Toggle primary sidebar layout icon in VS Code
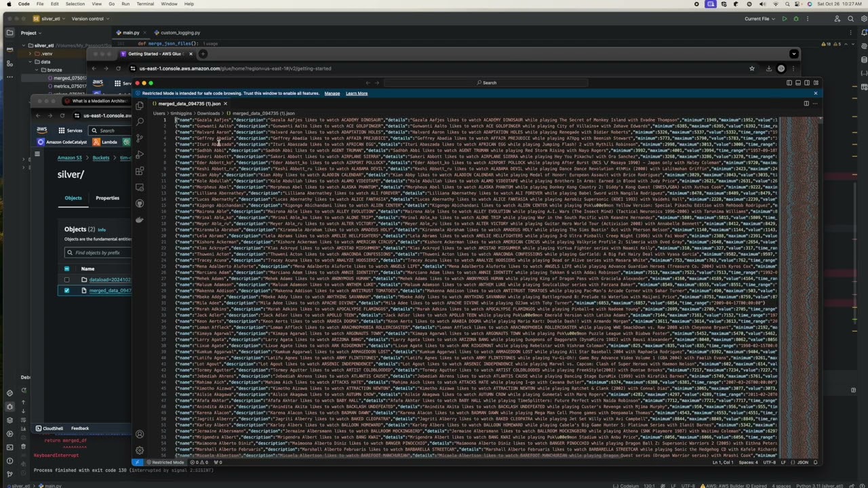This screenshot has width=868, height=488. [789, 83]
